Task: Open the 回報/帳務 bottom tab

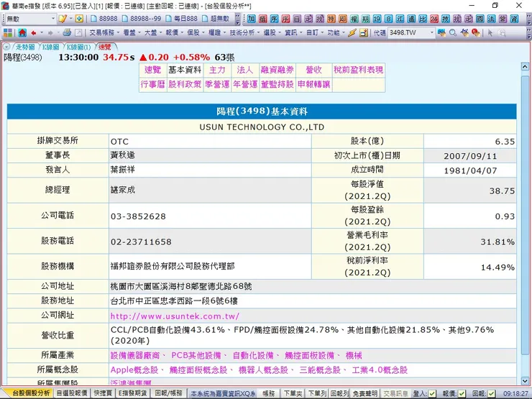Action: click(168, 393)
